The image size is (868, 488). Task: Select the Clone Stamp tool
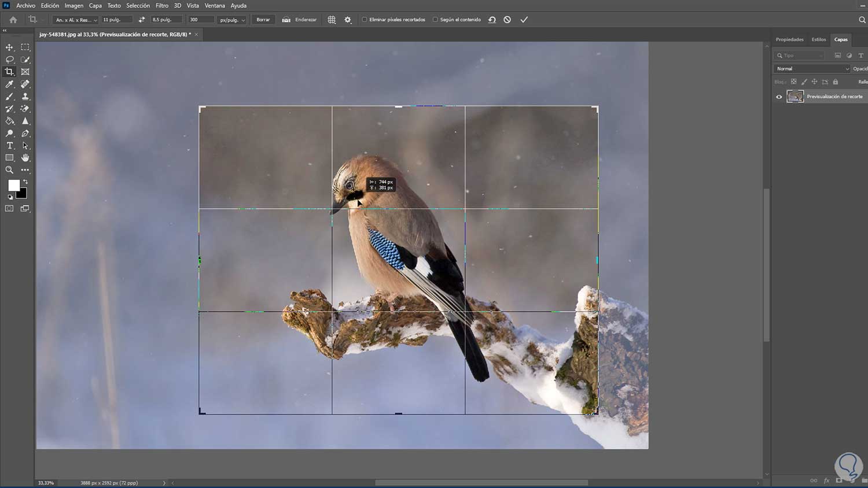point(25,97)
